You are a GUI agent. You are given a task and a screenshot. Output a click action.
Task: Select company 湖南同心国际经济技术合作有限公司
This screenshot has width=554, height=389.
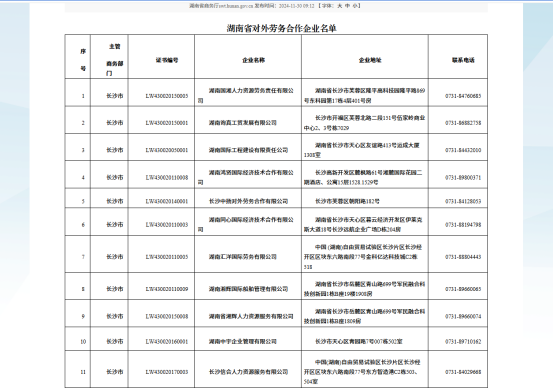point(246,224)
